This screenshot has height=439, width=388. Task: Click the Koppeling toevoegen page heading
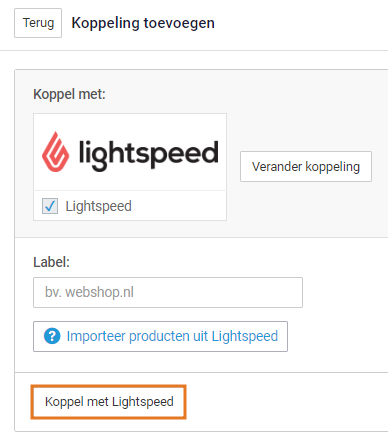pos(143,23)
